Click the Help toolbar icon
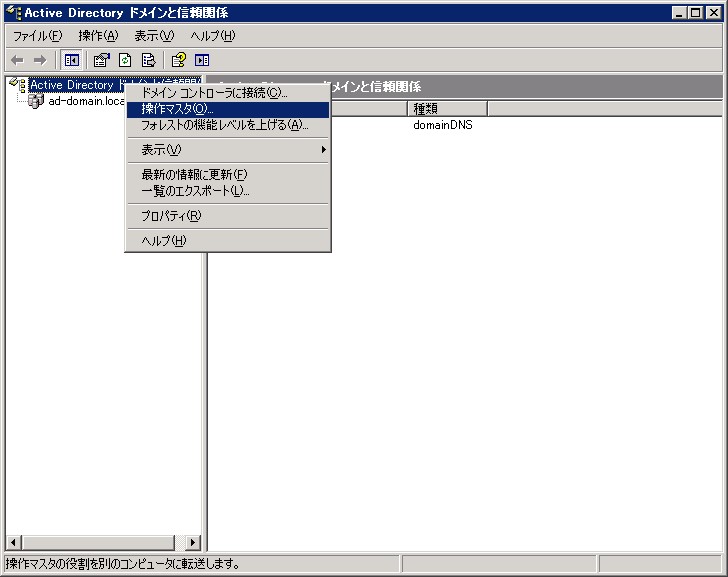This screenshot has height=577, width=728. point(179,60)
